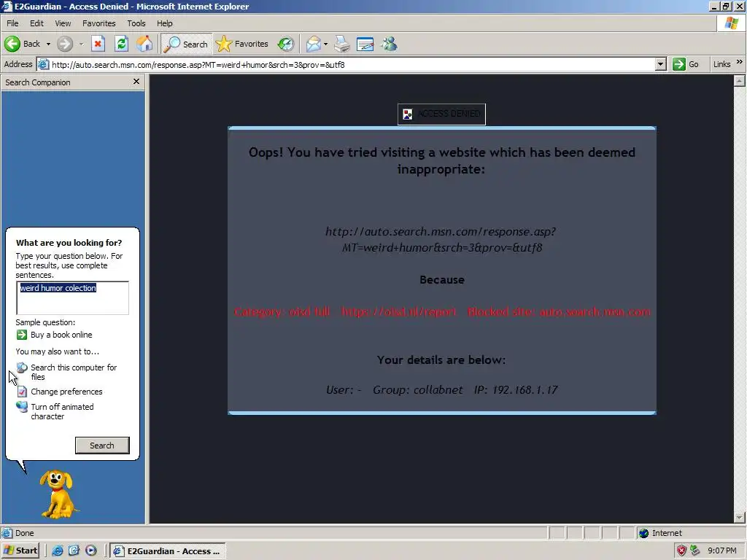Click the Edit page toolbar icon
747x560 pixels.
(x=365, y=44)
